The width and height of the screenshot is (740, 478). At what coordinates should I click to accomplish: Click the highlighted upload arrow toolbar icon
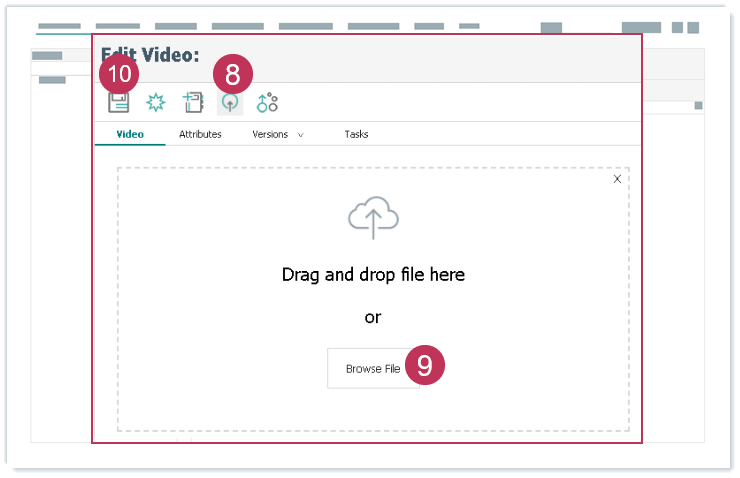click(230, 103)
